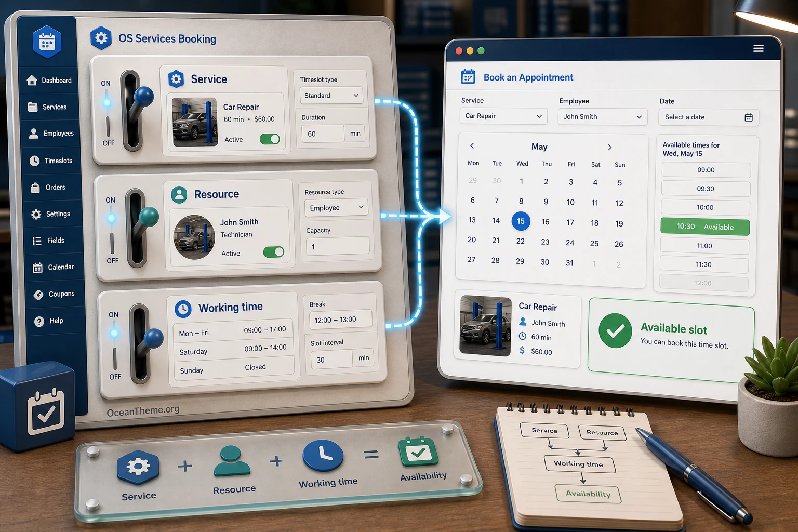Image resolution: width=798 pixels, height=532 pixels.
Task: Open Settings in the sidebar
Action: pos(50,214)
